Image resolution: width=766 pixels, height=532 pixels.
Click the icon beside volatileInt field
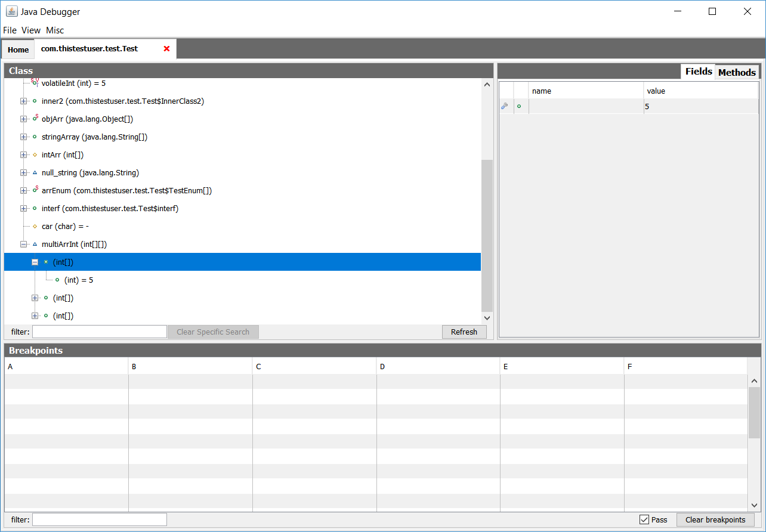point(35,83)
